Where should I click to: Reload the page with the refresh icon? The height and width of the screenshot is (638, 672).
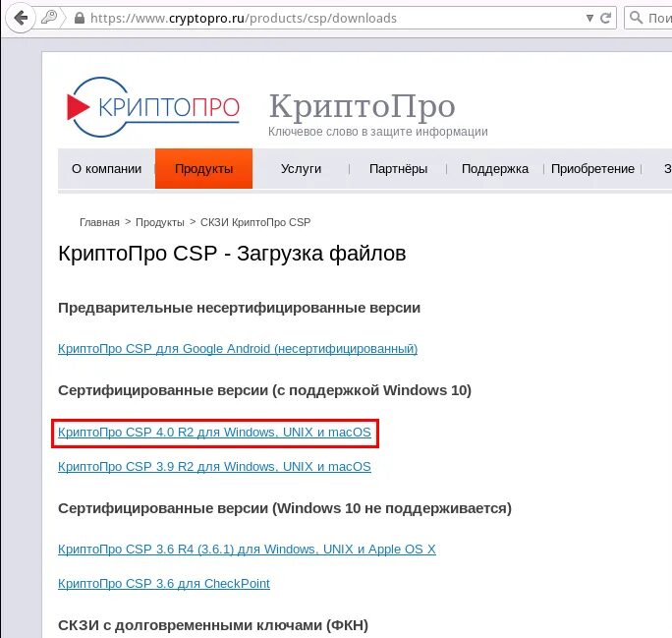pyautogui.click(x=605, y=18)
